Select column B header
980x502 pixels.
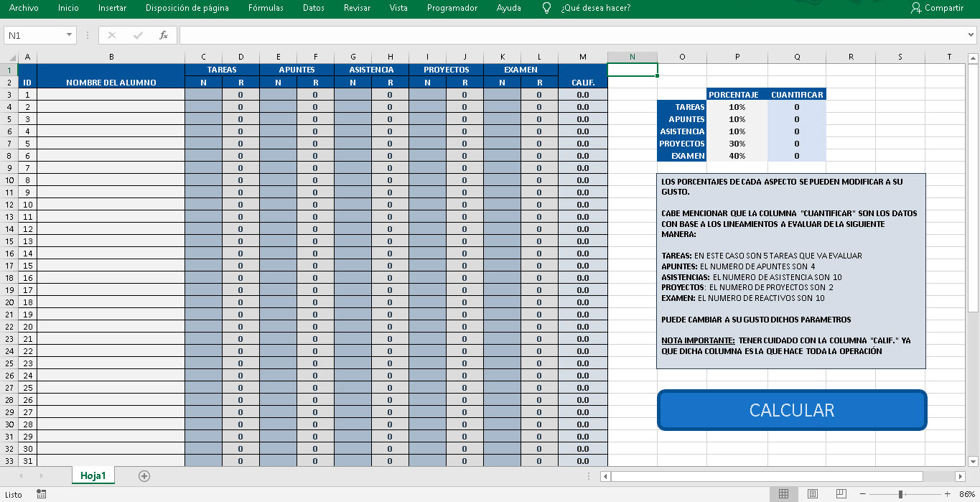click(111, 57)
